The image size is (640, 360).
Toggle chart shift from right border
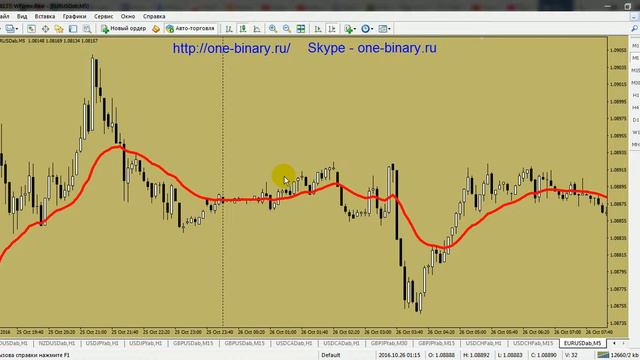click(332, 29)
